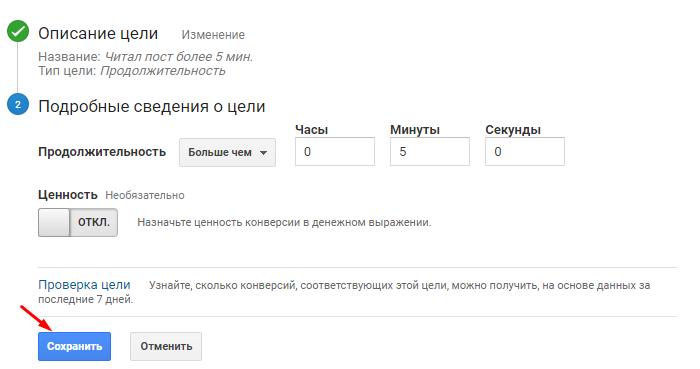Toggle the 'Ценность' switch on
700x369 pixels.
78,222
